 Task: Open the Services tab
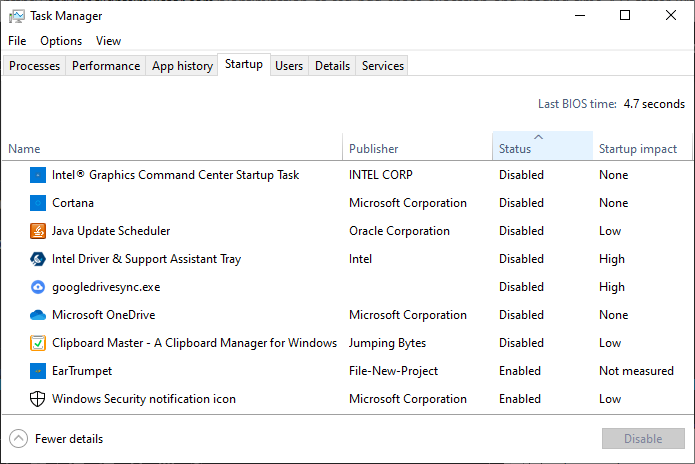[383, 66]
